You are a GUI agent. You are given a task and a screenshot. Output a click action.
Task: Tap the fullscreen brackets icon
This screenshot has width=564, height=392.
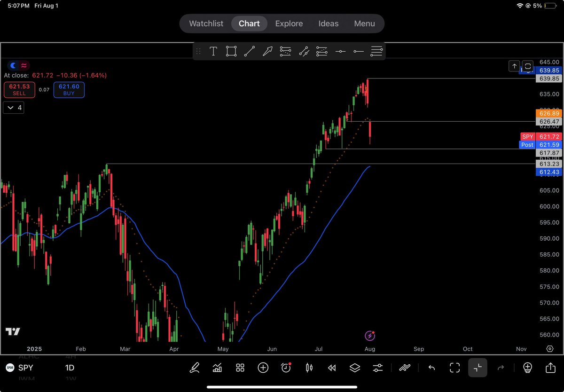point(454,368)
